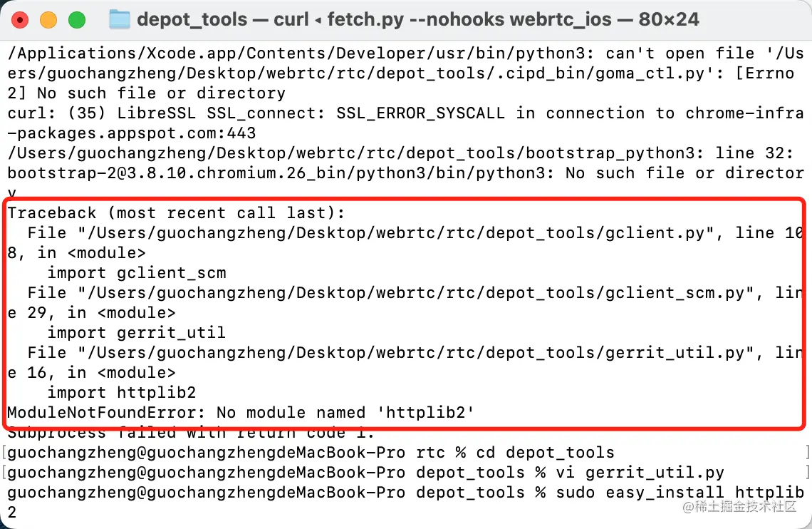
Task: Click the folder proxy icon in title bar
Action: pyautogui.click(x=119, y=20)
